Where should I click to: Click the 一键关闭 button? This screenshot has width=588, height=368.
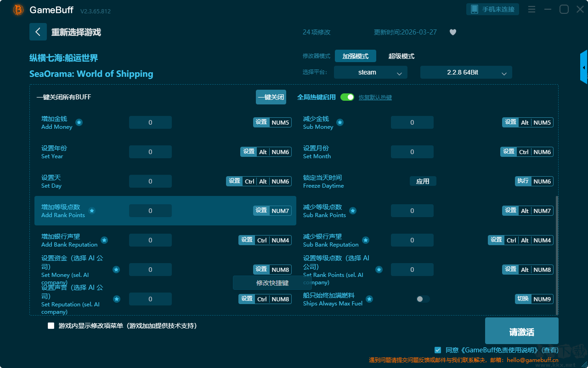[271, 97]
